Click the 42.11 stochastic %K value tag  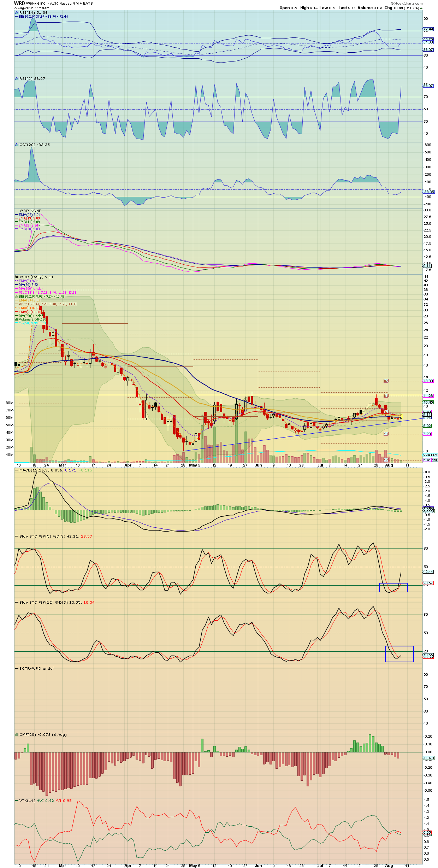tap(428, 571)
